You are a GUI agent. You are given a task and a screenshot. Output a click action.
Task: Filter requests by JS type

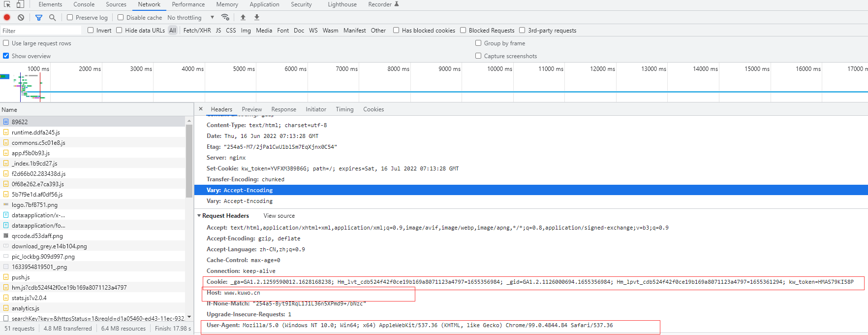(x=218, y=31)
